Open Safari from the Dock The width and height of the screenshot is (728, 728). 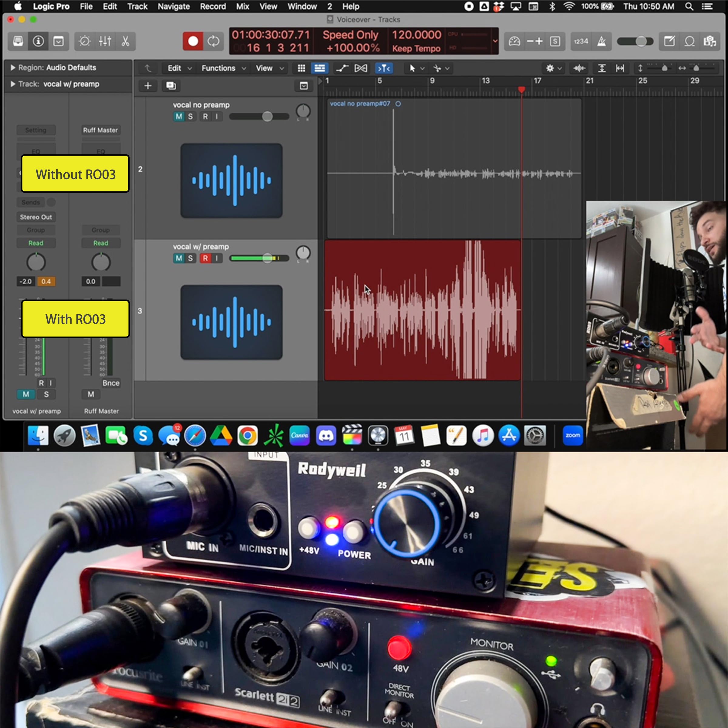click(195, 435)
